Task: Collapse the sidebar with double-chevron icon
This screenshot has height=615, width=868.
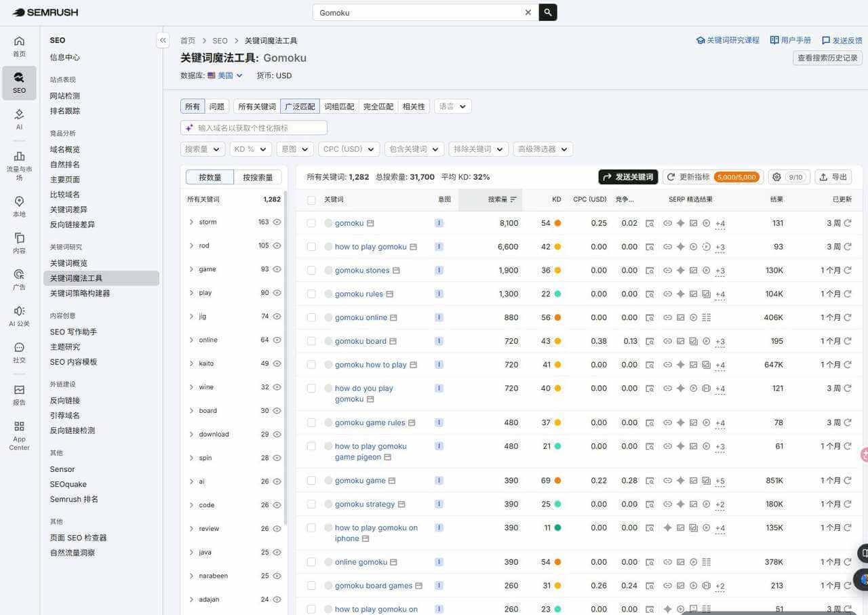Action: (x=163, y=41)
